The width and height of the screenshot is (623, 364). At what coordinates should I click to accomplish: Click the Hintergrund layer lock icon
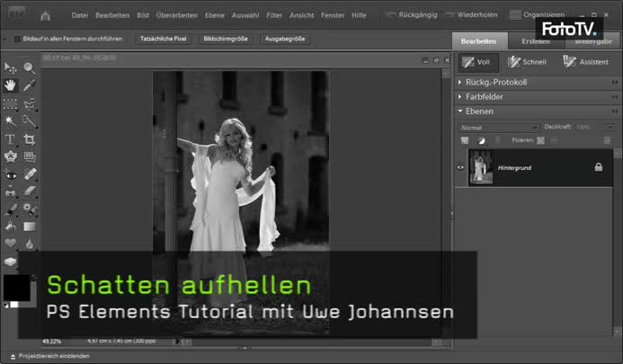pos(599,167)
